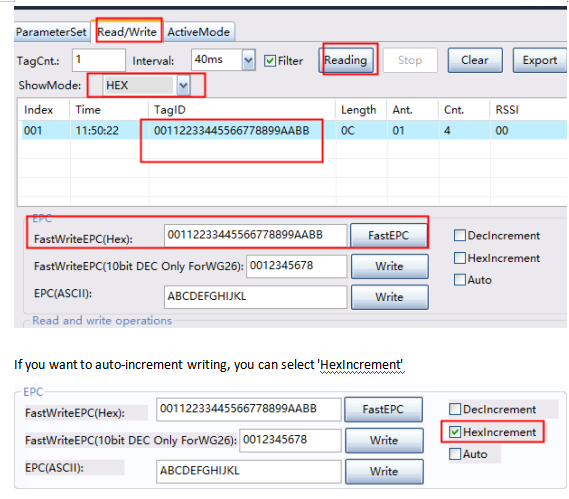
Task: Open the Read/Write tab
Action: click(127, 32)
